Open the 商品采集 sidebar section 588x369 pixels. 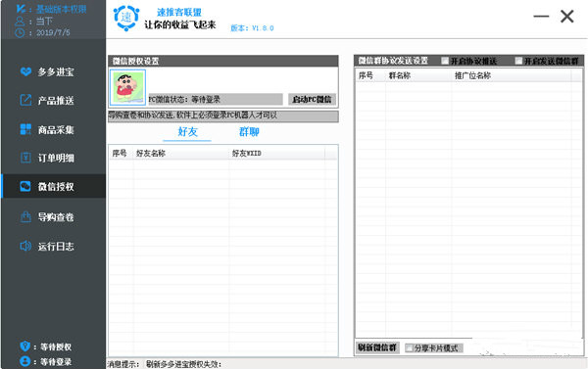[53, 129]
